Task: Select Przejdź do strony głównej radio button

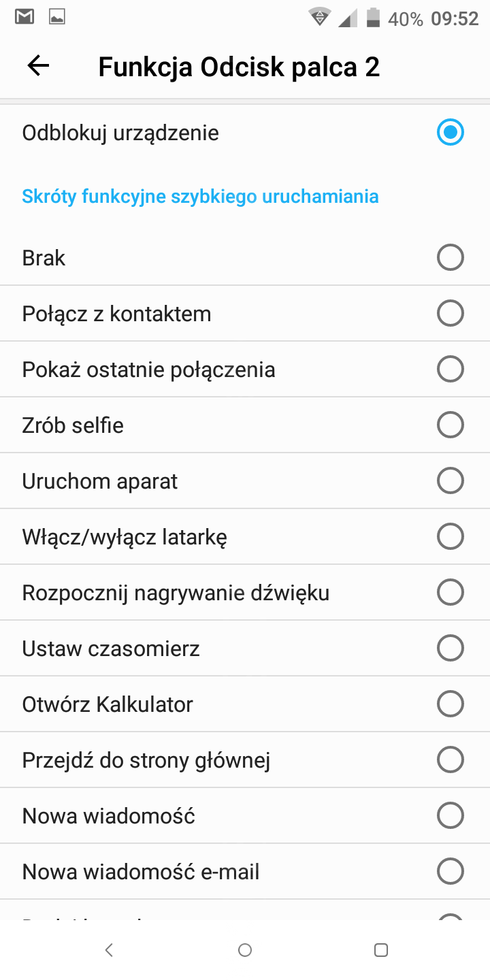Action: (x=450, y=760)
